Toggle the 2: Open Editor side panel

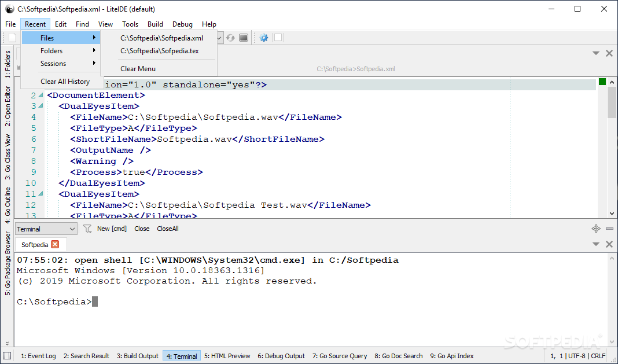coord(8,106)
